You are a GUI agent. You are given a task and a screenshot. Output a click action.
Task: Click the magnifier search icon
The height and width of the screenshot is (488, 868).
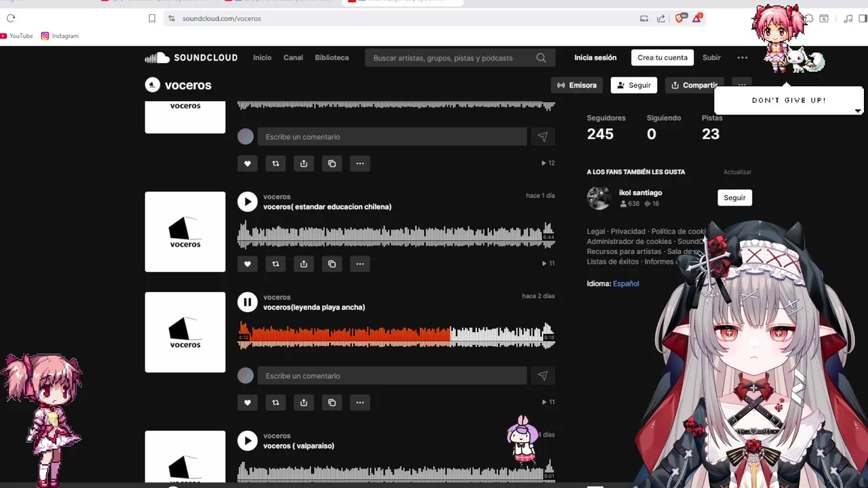[541, 58]
